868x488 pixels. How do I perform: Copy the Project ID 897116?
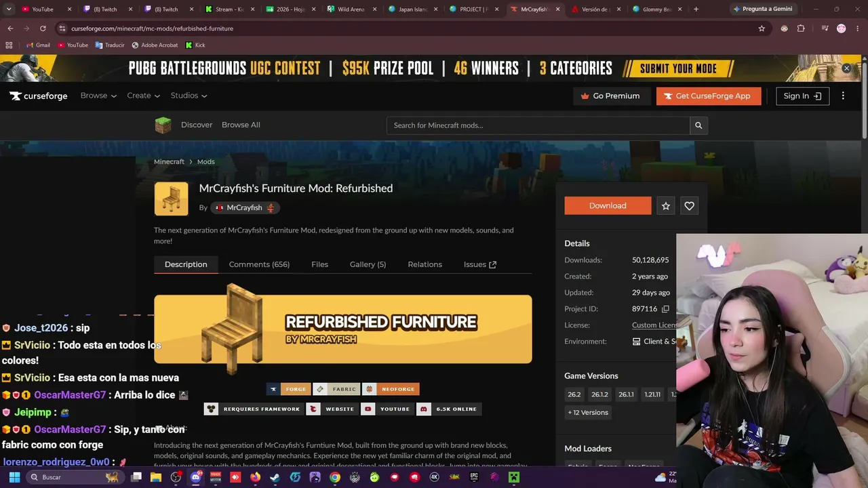click(665, 309)
